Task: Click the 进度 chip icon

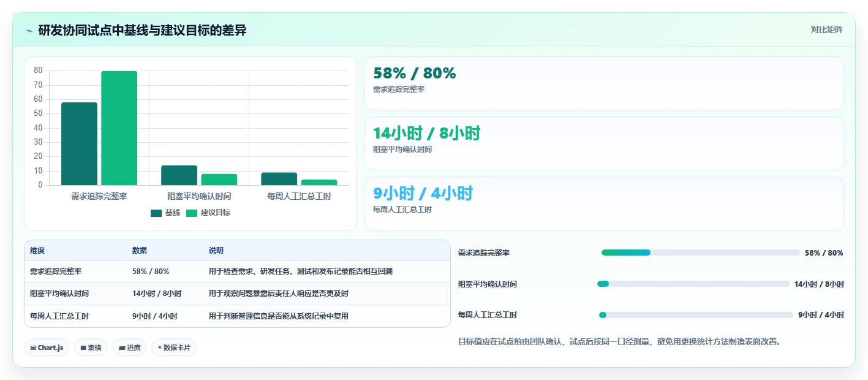Action: click(122, 348)
